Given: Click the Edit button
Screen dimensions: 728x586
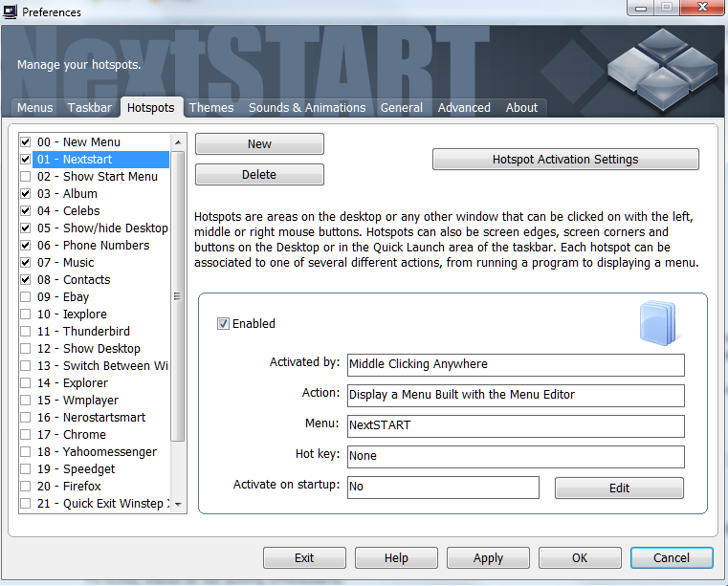Looking at the screenshot, I should point(619,488).
